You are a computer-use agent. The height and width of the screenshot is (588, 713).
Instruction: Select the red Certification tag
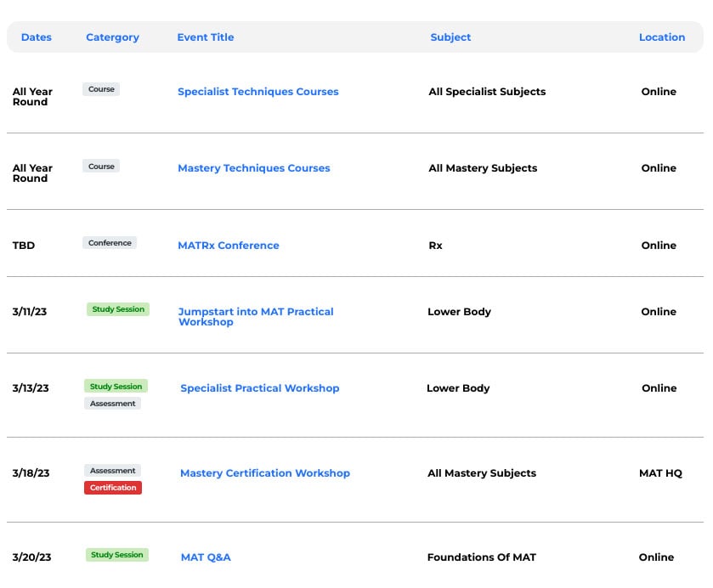coord(113,488)
